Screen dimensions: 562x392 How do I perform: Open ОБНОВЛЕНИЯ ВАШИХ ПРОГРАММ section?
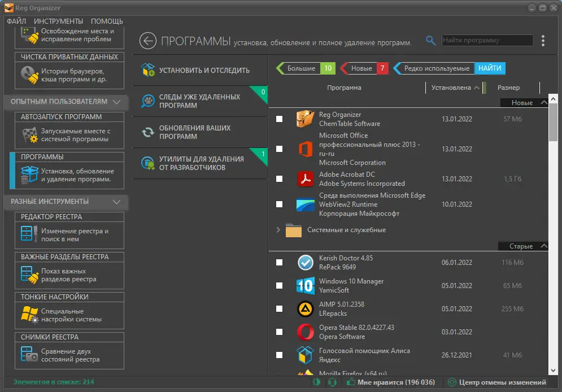[200, 132]
